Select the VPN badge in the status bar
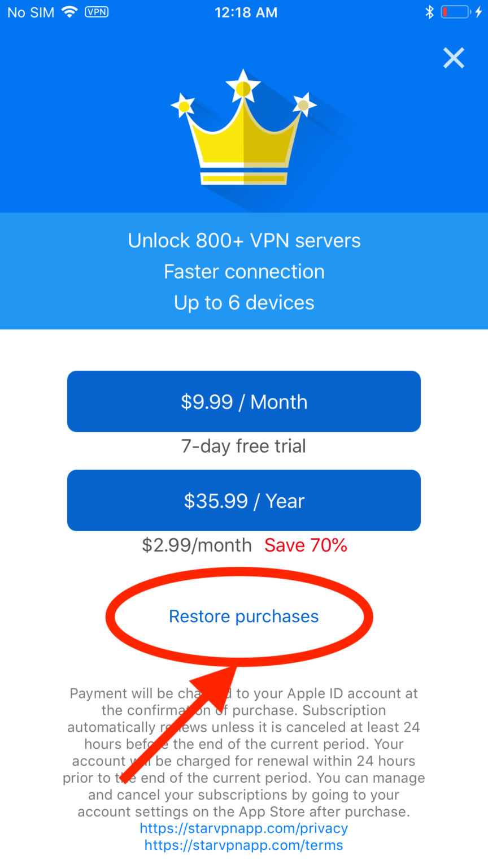Screen dimensions: 488x868 97,12
